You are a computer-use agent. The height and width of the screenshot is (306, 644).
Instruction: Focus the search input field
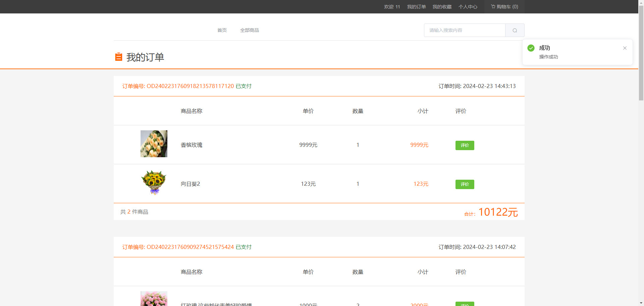coord(465,30)
